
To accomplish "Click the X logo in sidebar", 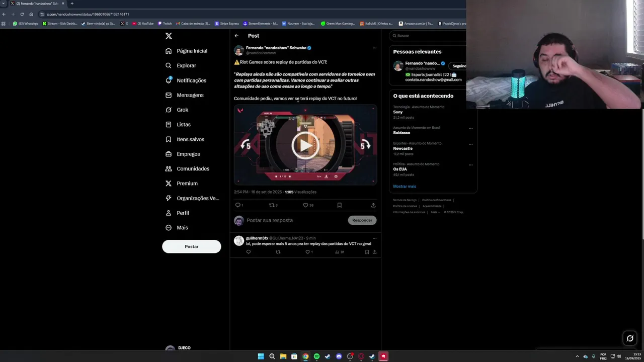I will [x=169, y=36].
